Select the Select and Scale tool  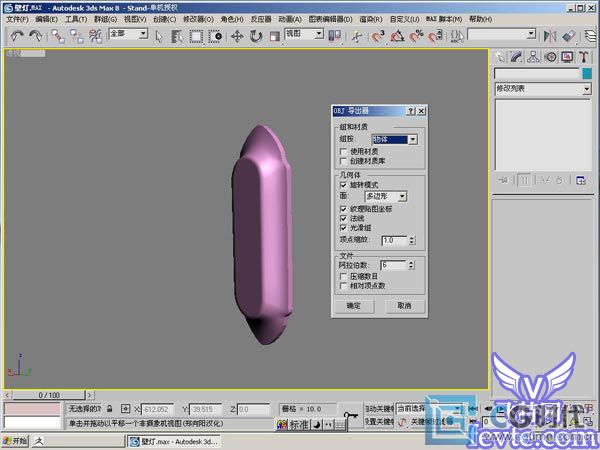(274, 36)
